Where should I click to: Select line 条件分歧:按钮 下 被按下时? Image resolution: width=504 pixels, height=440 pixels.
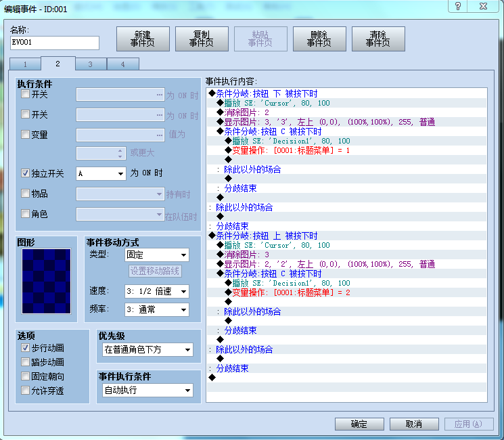(346, 93)
